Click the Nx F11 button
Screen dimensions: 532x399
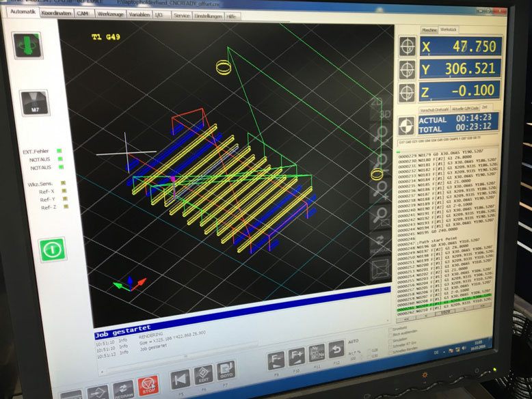coord(317,354)
